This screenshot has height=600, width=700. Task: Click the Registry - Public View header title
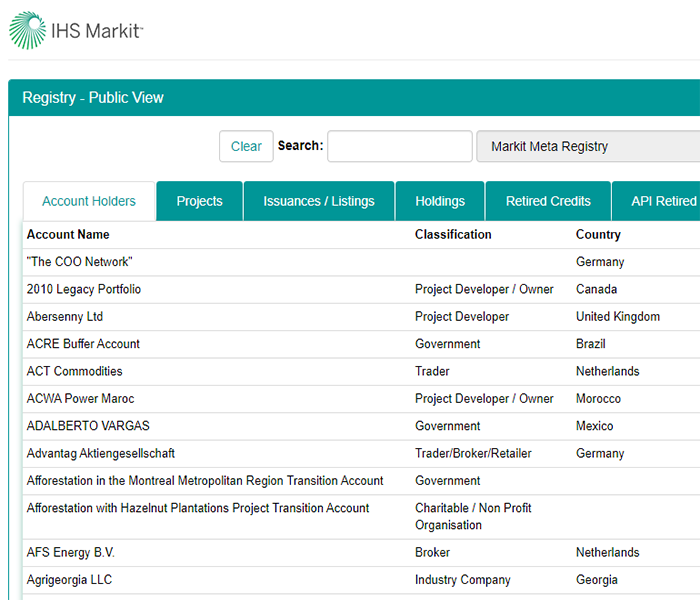pyautogui.click(x=93, y=97)
